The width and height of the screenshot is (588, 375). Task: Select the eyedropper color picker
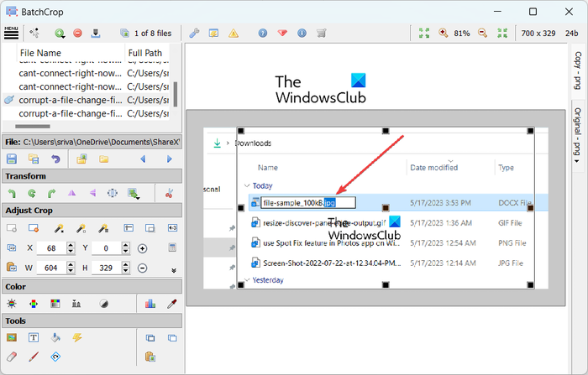click(171, 304)
